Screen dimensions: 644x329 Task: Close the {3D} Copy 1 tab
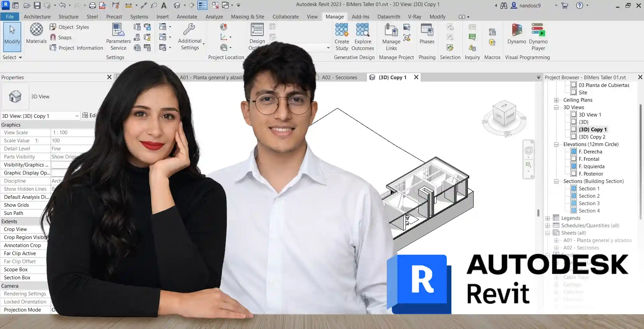[x=416, y=77]
